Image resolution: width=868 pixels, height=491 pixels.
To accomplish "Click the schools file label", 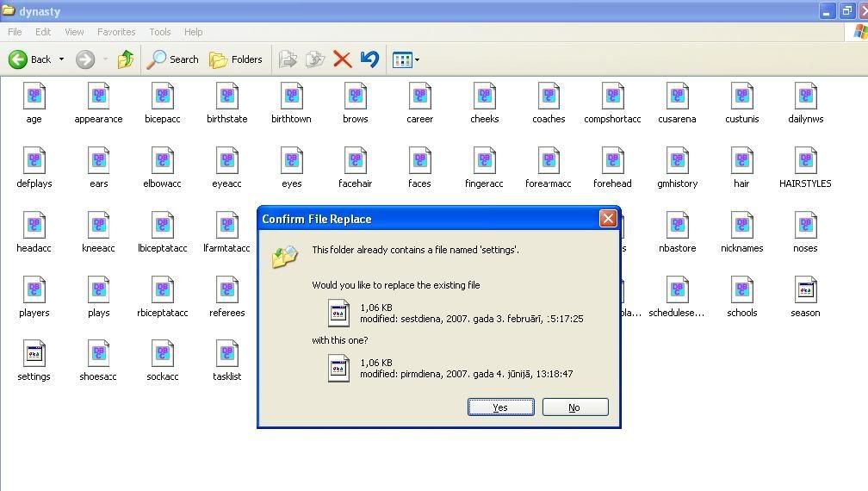I will pos(741,313).
